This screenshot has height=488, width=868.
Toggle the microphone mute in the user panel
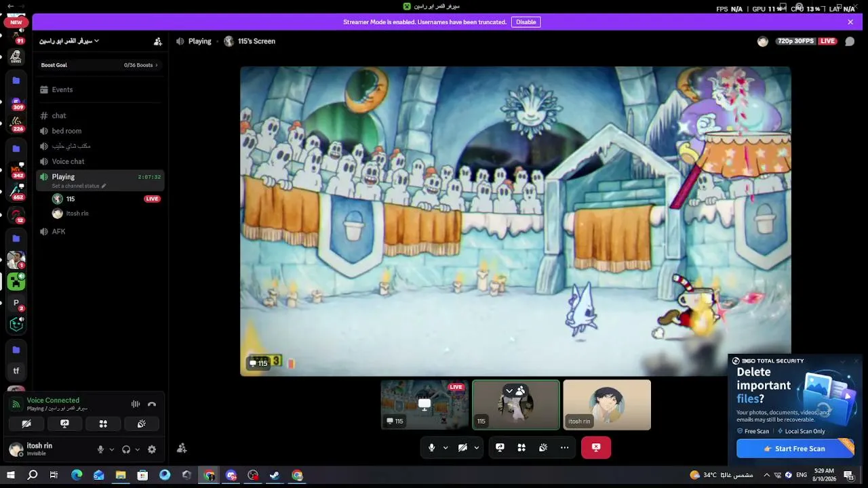pos(100,449)
